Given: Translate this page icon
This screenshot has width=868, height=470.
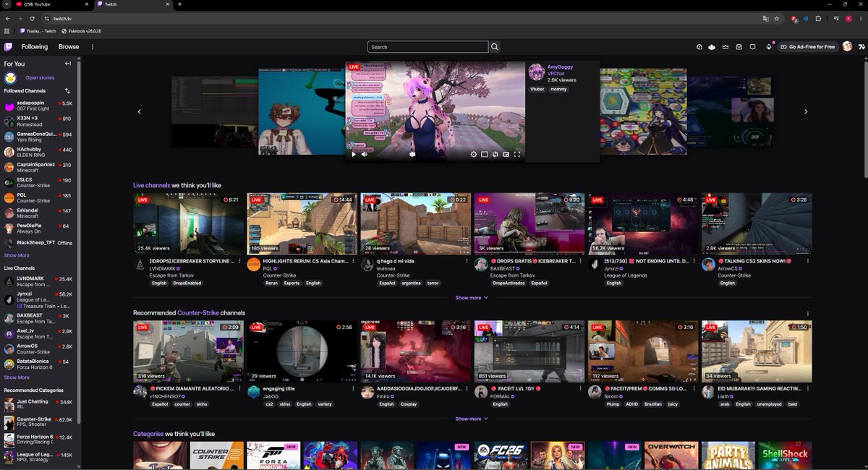Looking at the screenshot, I should [x=765, y=18].
